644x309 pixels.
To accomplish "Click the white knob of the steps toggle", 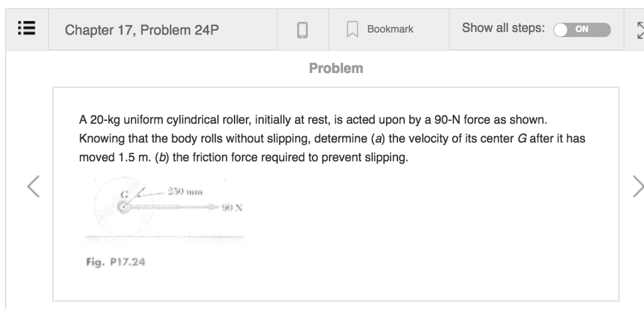I will (x=560, y=30).
